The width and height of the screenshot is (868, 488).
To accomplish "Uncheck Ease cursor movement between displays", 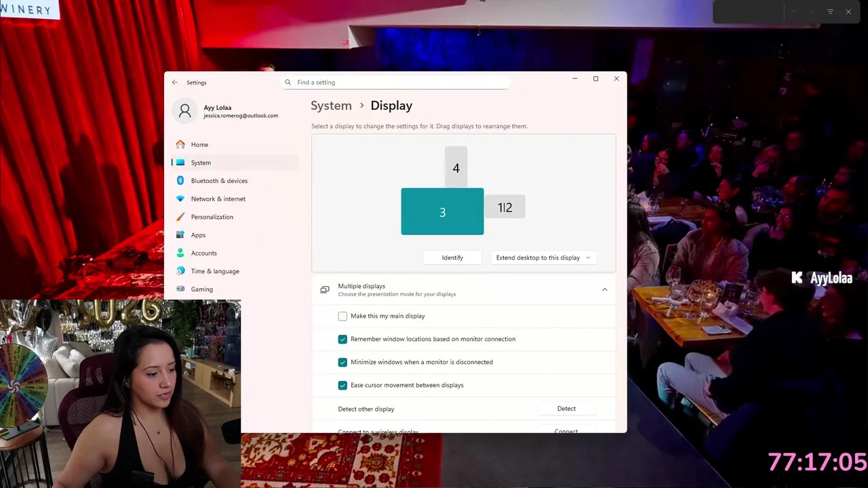I will (x=342, y=385).
